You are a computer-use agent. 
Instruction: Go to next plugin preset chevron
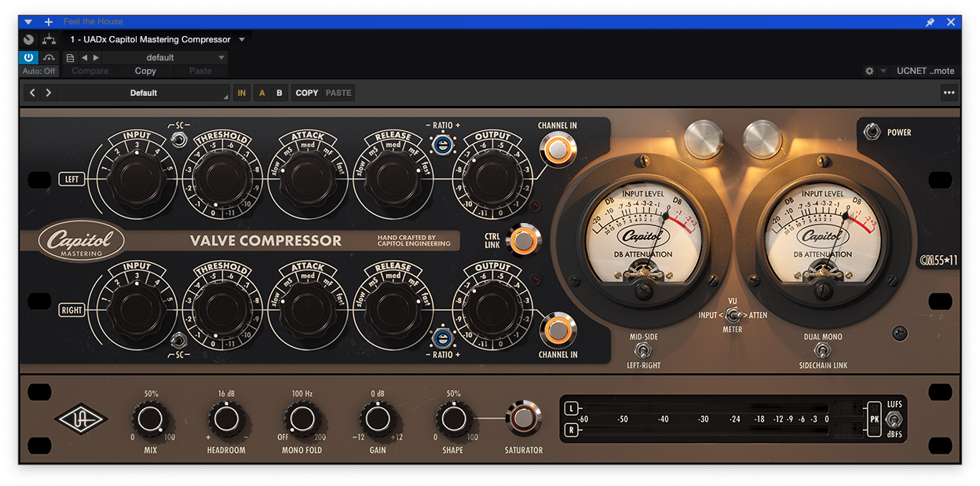coord(49,93)
